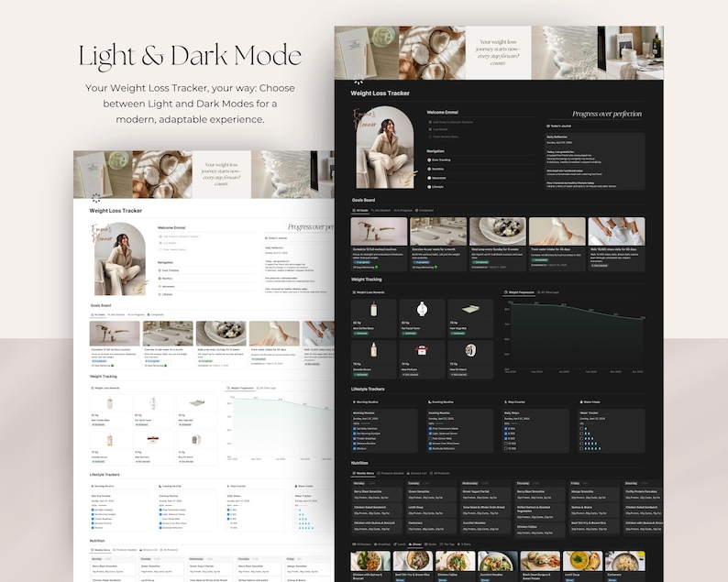Switch to Completed tab in dark Goals Board
This screenshot has width=728, height=582.
[425, 210]
